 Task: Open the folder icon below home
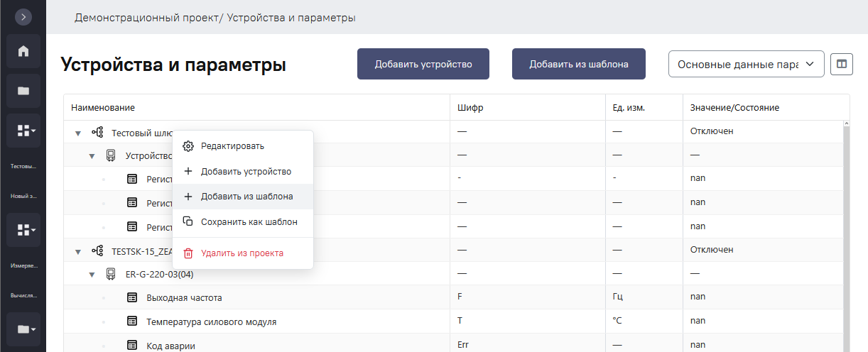[23, 91]
